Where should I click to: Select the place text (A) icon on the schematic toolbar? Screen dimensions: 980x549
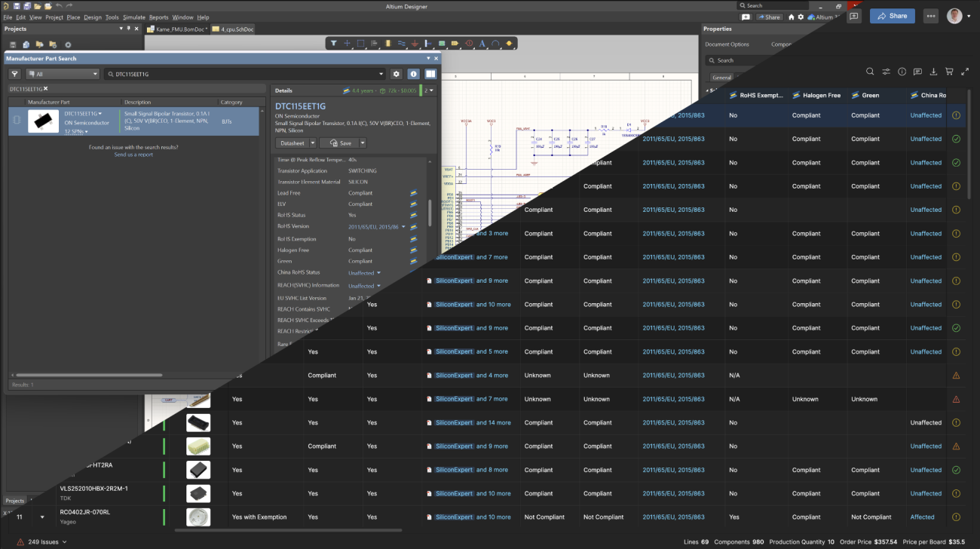pyautogui.click(x=481, y=43)
